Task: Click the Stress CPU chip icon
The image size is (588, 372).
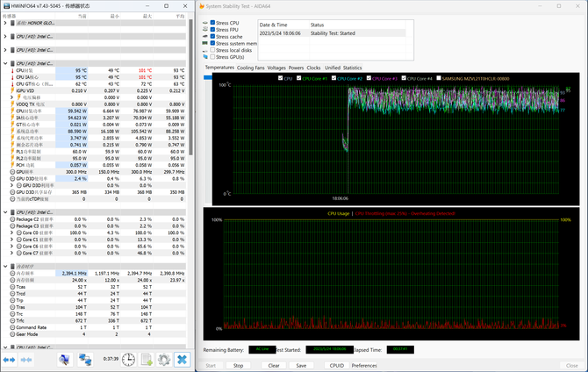Action: 205,23
